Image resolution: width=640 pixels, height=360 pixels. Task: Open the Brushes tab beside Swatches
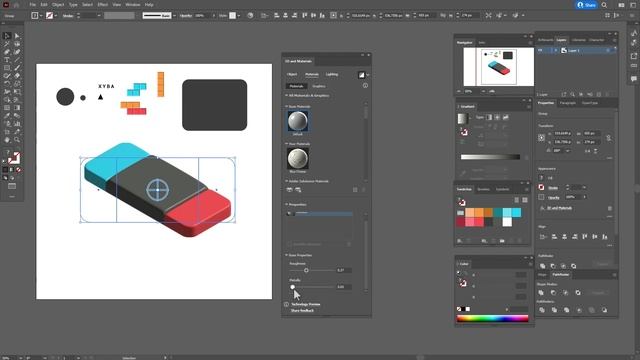pos(483,189)
